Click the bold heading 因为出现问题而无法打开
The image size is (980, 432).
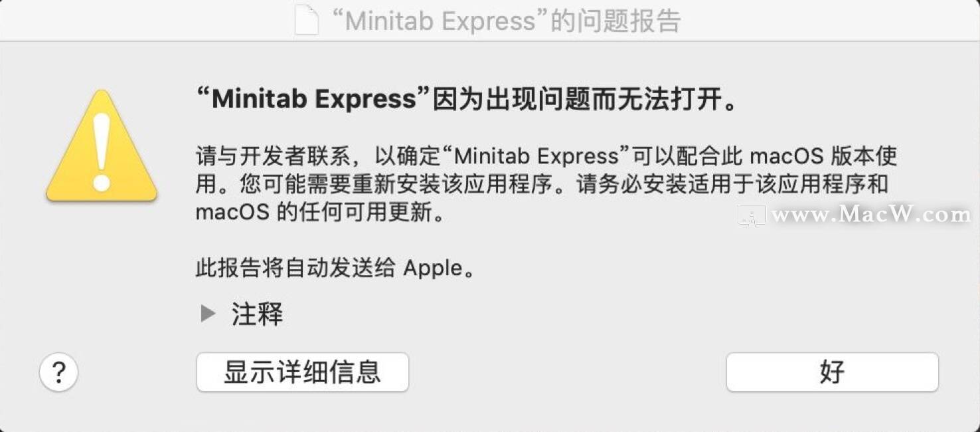pos(586,100)
